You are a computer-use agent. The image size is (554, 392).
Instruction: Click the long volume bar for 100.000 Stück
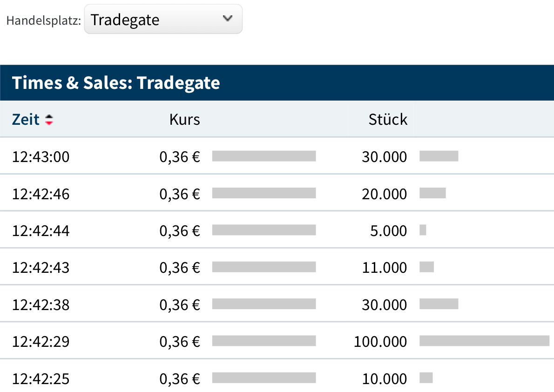(x=484, y=341)
